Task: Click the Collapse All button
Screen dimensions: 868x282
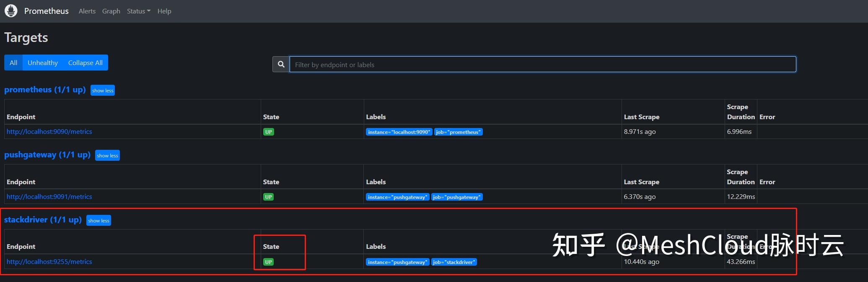Action: (86, 63)
